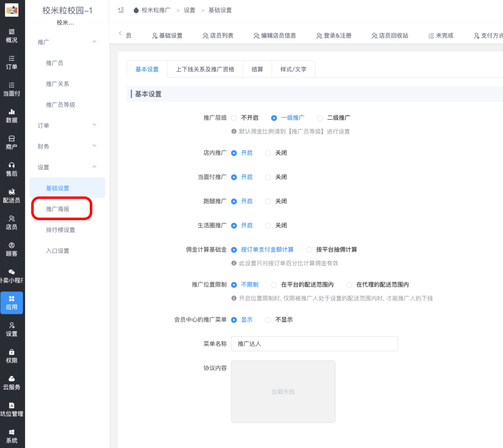Select the 顾客 customer icon

click(12, 248)
